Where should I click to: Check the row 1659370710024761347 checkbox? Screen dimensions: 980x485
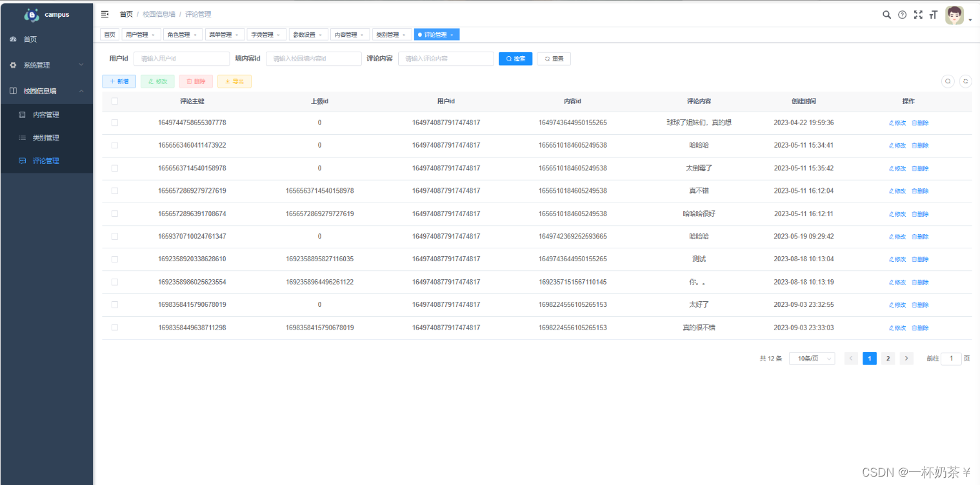click(x=115, y=236)
